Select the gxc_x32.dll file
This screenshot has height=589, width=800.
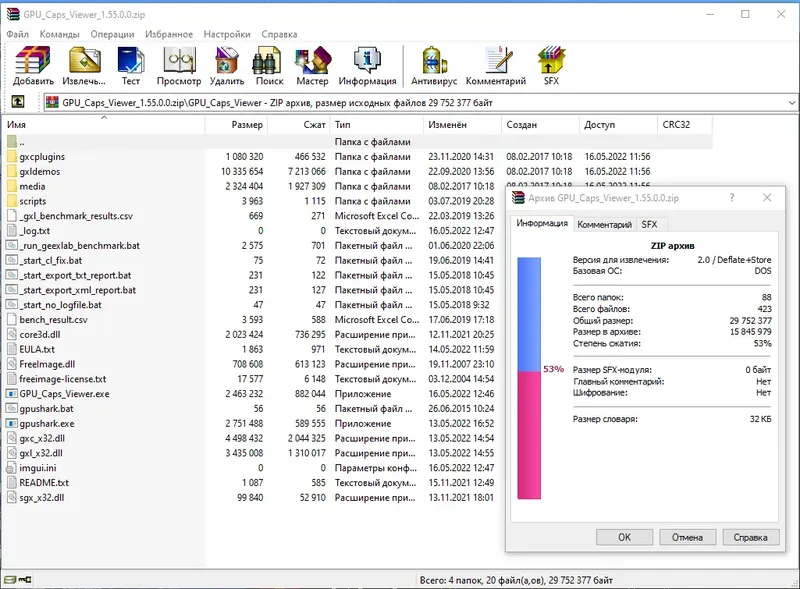point(42,438)
